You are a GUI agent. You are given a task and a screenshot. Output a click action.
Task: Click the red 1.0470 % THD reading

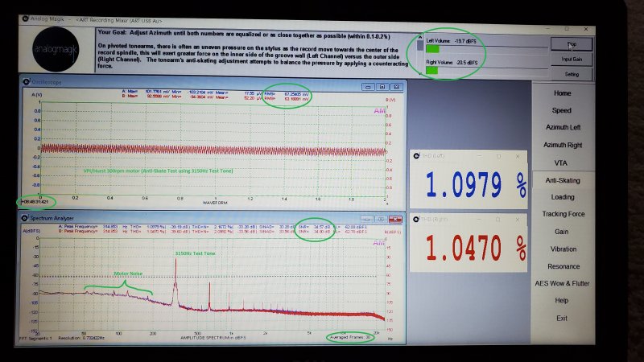point(476,248)
